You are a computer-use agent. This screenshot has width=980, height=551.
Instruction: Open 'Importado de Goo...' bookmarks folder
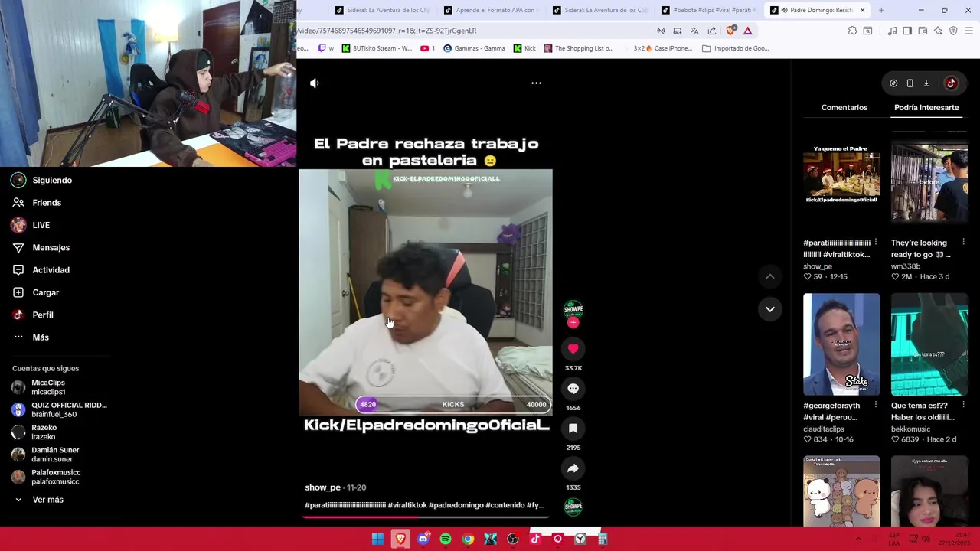pyautogui.click(x=735, y=48)
